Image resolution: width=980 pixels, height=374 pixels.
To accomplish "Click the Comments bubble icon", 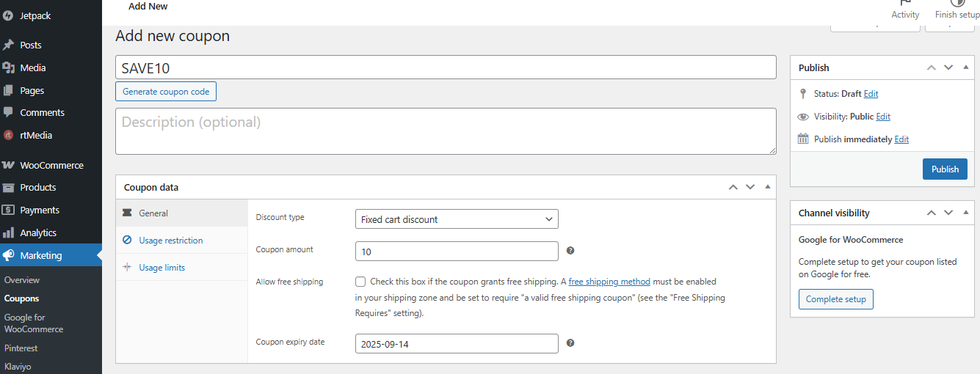I will click(x=8, y=112).
